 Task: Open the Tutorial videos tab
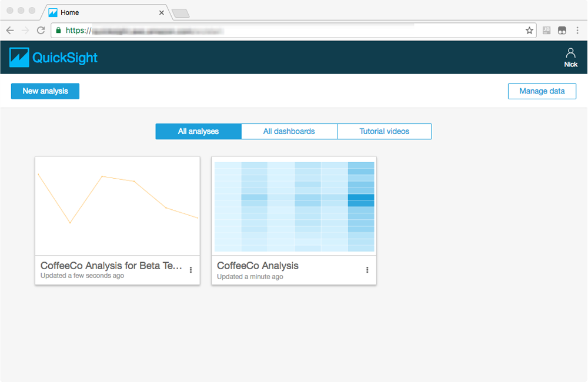385,131
